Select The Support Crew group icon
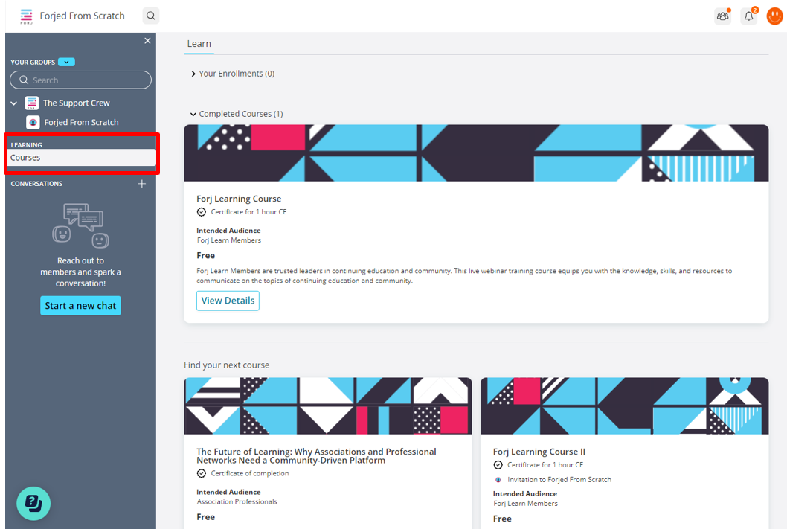Viewport: 787px width, 532px height. coord(32,103)
